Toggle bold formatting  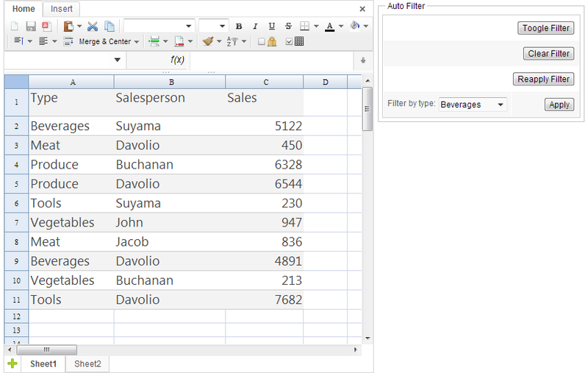coord(238,26)
